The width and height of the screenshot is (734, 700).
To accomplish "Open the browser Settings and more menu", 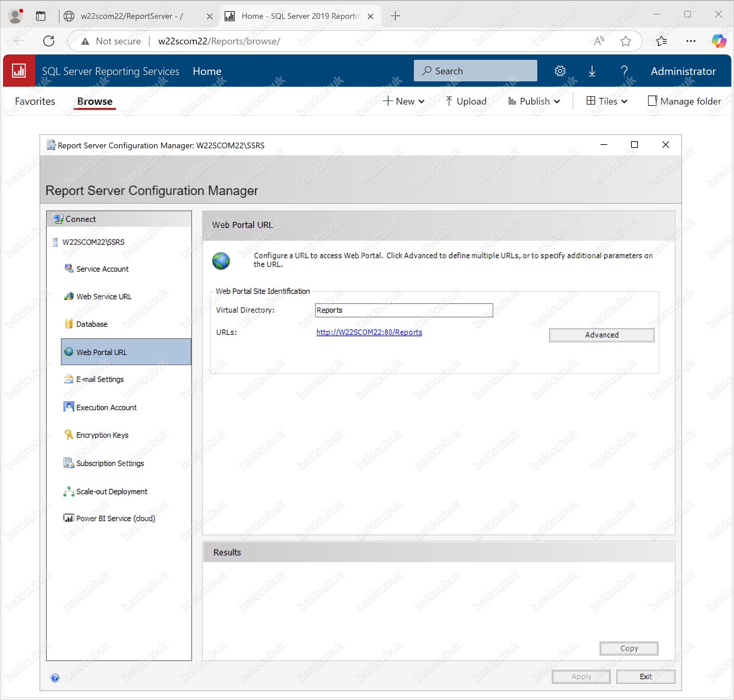I will pyautogui.click(x=691, y=41).
